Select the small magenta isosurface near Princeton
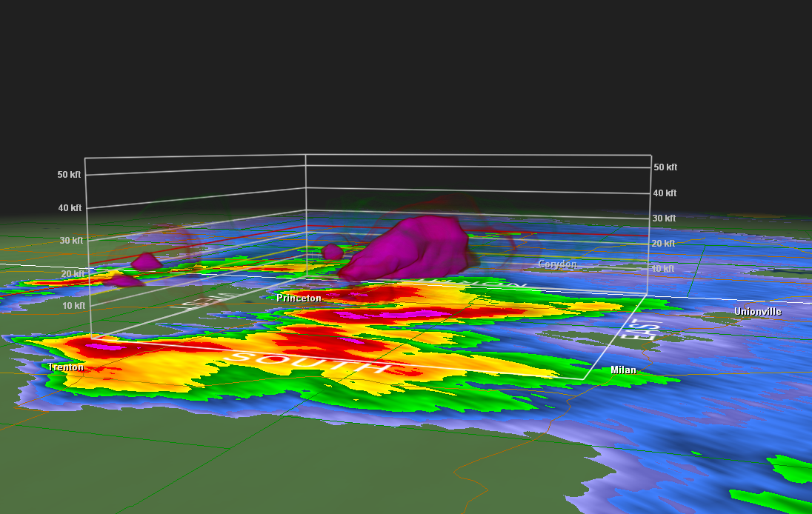This screenshot has width=812, height=514. [x=333, y=252]
